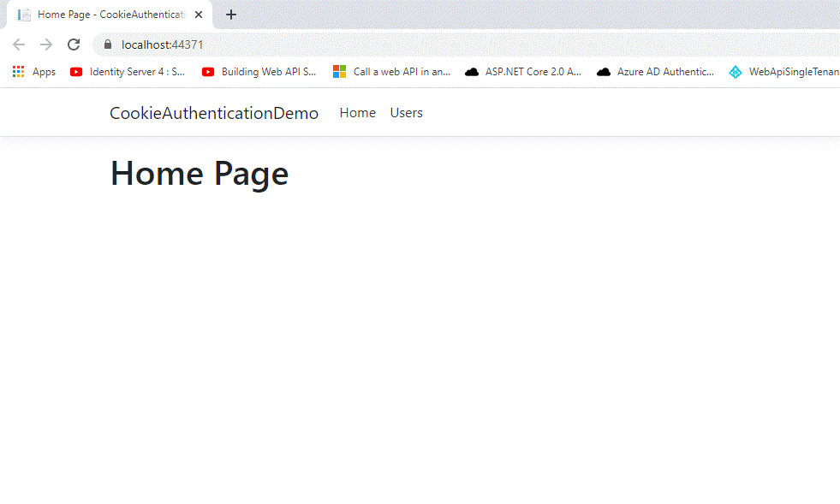Click the cloud icon on ASP.NET Core bookmark

[472, 72]
